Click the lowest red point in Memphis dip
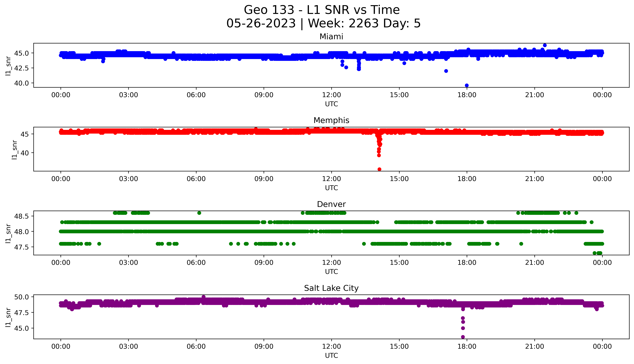 pyautogui.click(x=379, y=169)
